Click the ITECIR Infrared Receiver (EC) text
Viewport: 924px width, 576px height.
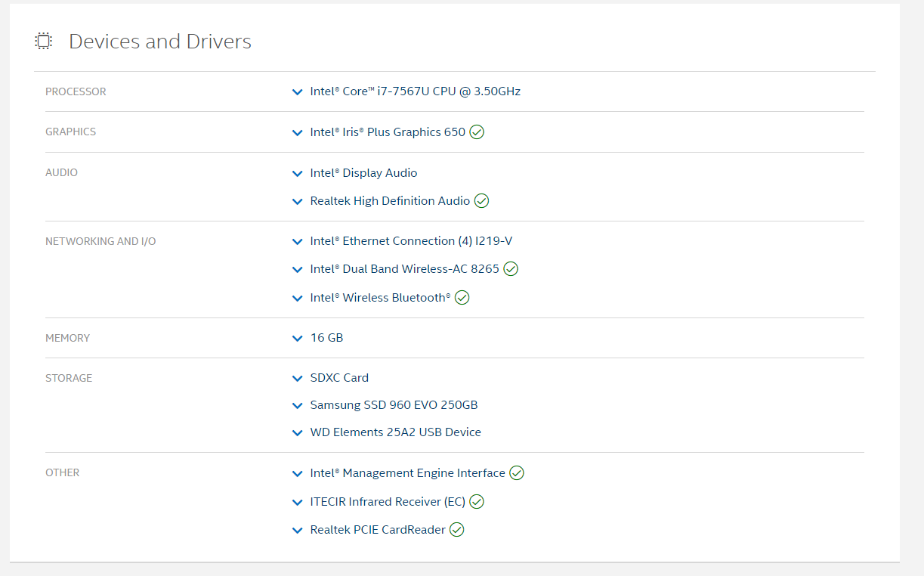[388, 502]
